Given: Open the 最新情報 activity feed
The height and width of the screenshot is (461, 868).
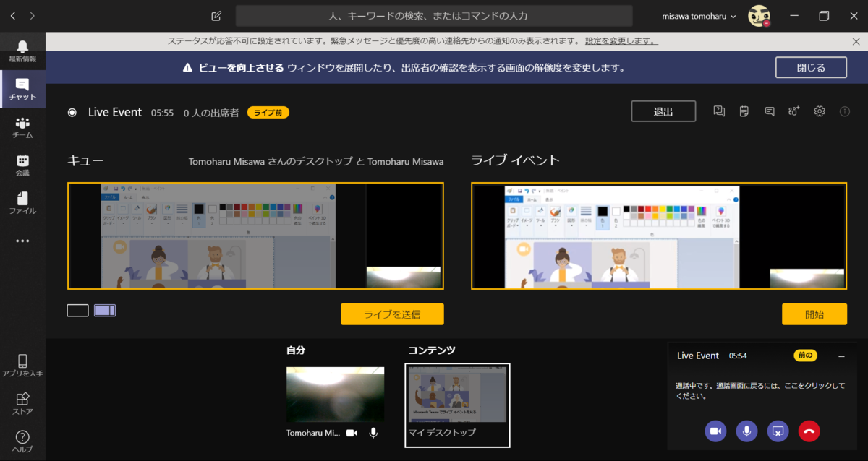Looking at the screenshot, I should 22,51.
